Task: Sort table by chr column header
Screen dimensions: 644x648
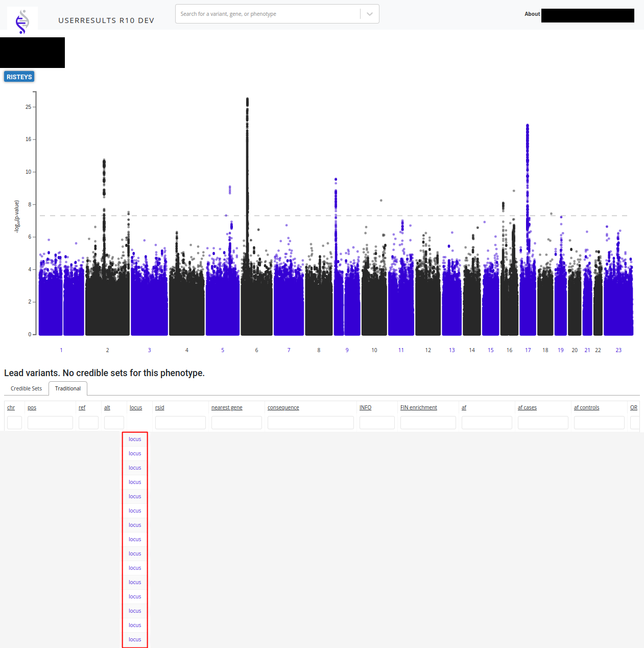Action: [x=11, y=408]
